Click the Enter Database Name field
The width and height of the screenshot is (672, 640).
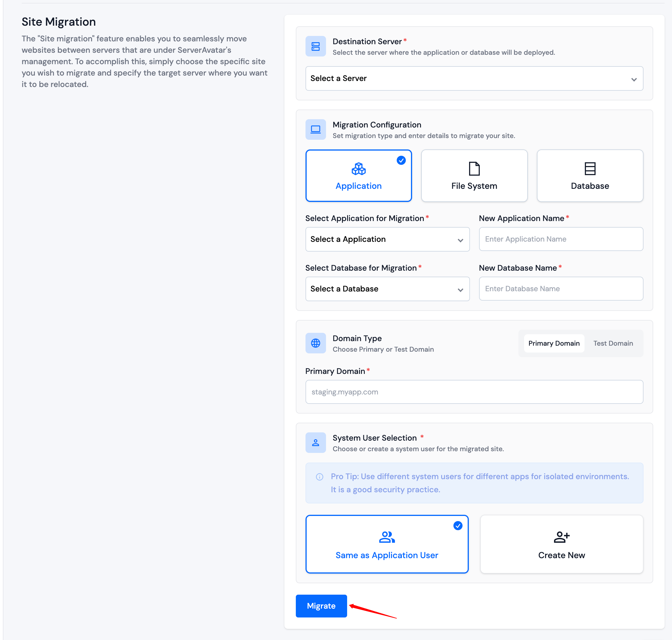point(561,289)
